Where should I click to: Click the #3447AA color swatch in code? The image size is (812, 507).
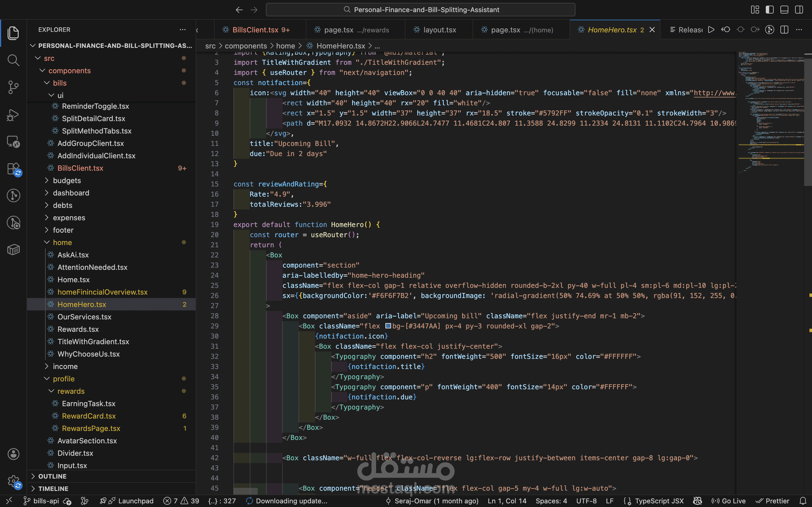coord(388,326)
